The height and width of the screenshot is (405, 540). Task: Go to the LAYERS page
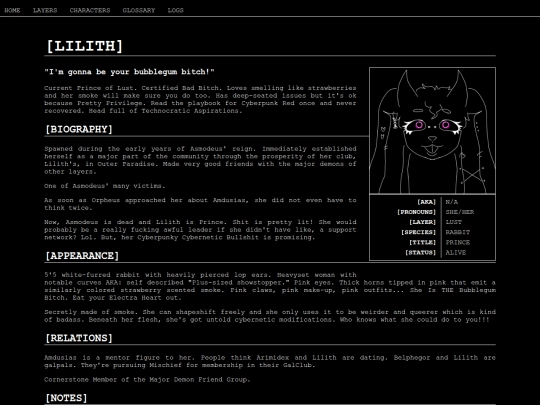pyautogui.click(x=45, y=10)
